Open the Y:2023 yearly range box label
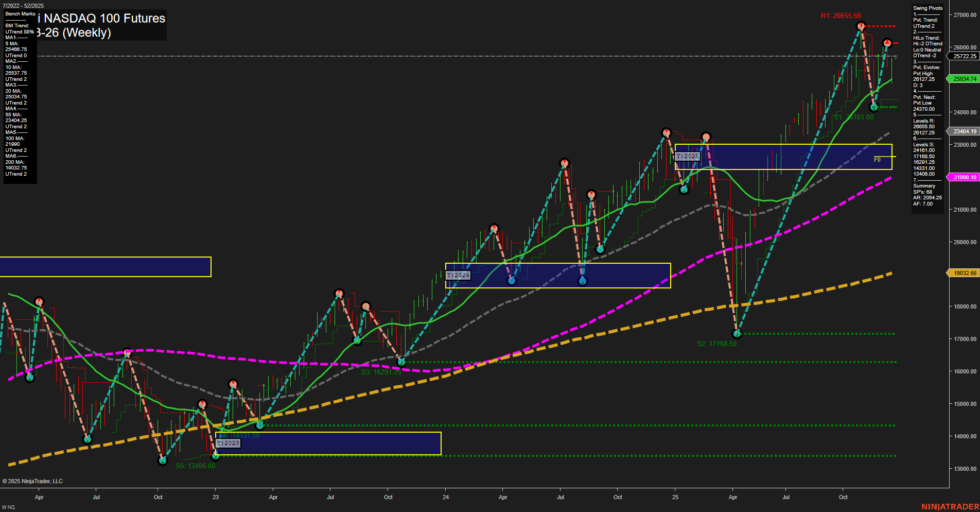 [229, 443]
